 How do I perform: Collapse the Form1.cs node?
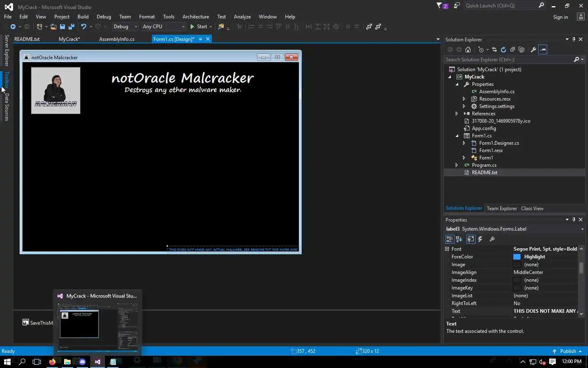coord(457,136)
